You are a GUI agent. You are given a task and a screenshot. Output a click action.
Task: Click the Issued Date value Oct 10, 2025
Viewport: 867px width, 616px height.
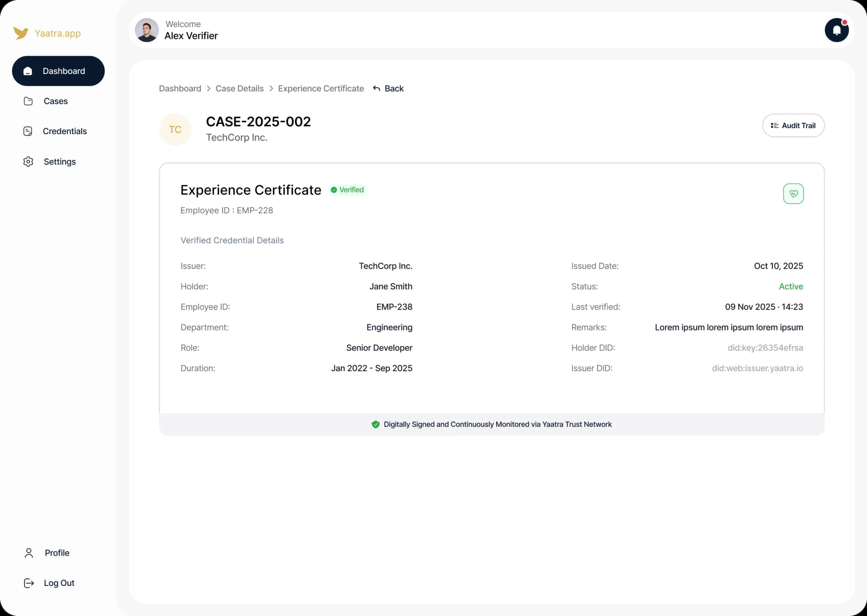point(779,266)
